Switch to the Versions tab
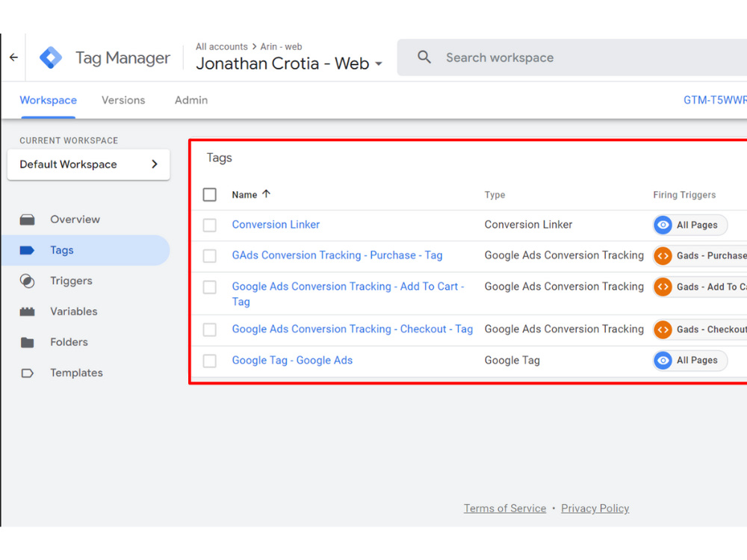This screenshot has width=747, height=560. pos(123,100)
